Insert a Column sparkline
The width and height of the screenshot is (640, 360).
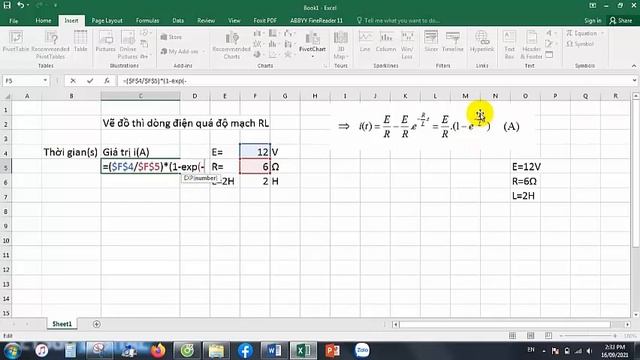pyautogui.click(x=386, y=42)
